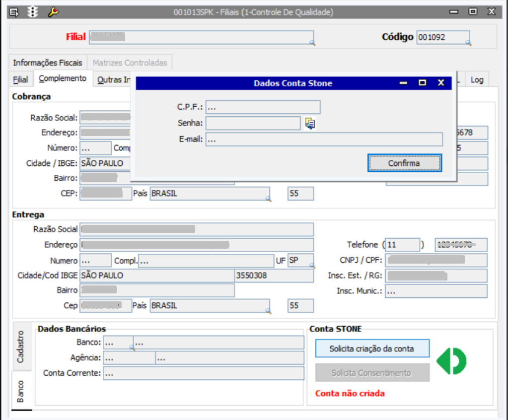Click the Confirma button
This screenshot has width=508, height=420.
tap(404, 163)
